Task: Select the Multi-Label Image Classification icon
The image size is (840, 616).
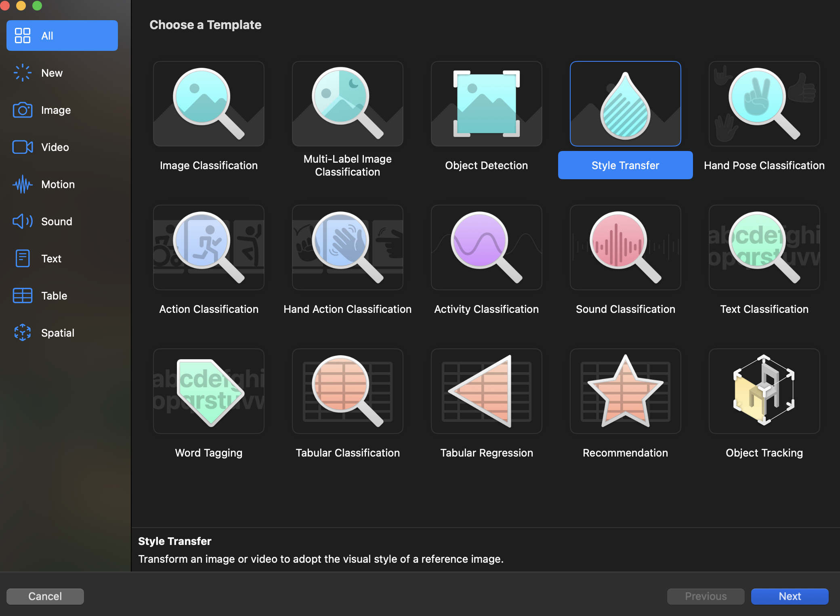Action: tap(347, 104)
